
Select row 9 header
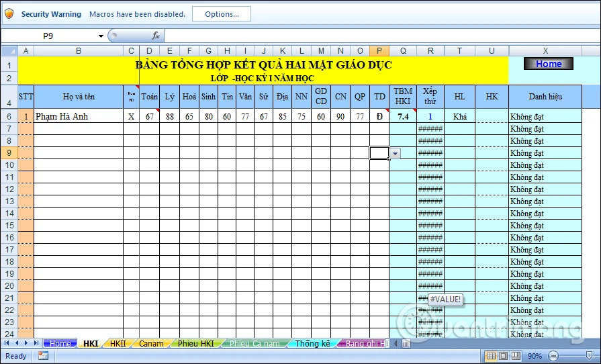pos(9,153)
